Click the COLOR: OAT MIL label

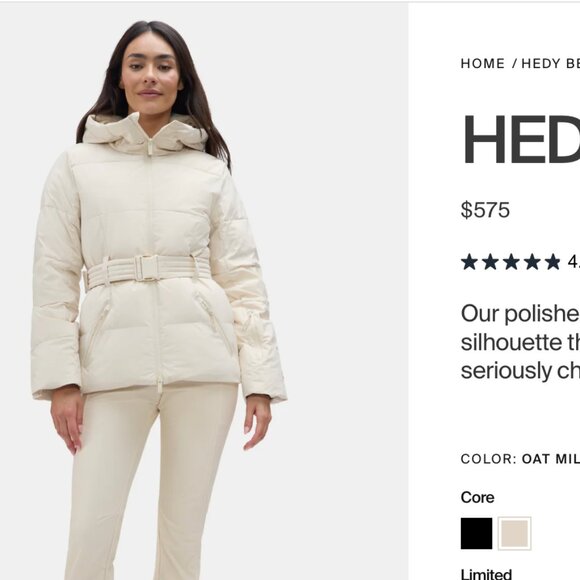[x=520, y=459]
